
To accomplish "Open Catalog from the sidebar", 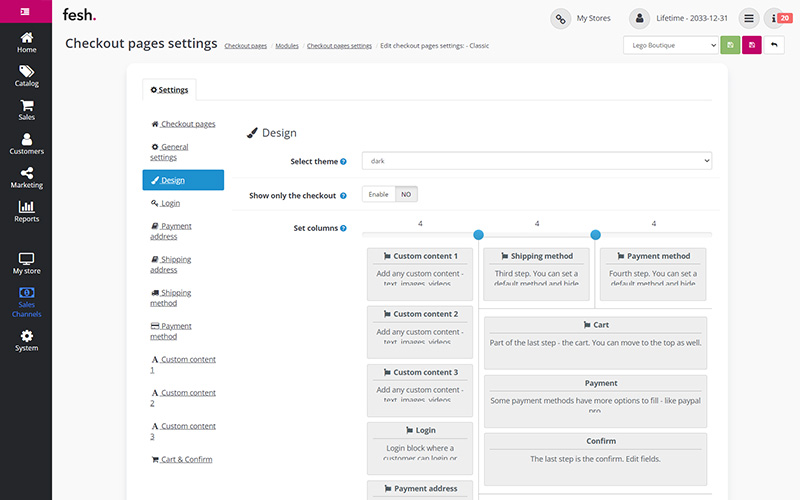I will 26,76.
